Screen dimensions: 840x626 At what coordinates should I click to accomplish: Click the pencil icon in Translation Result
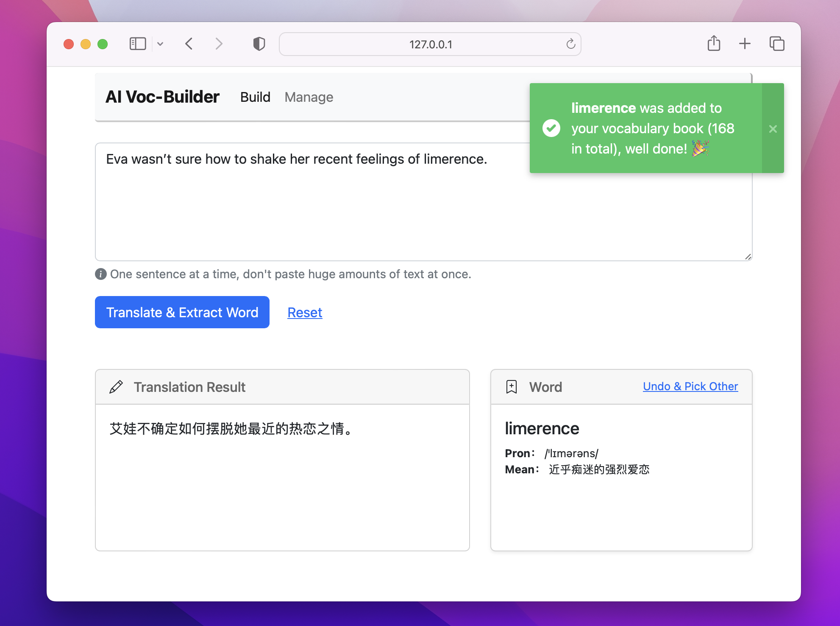(116, 387)
